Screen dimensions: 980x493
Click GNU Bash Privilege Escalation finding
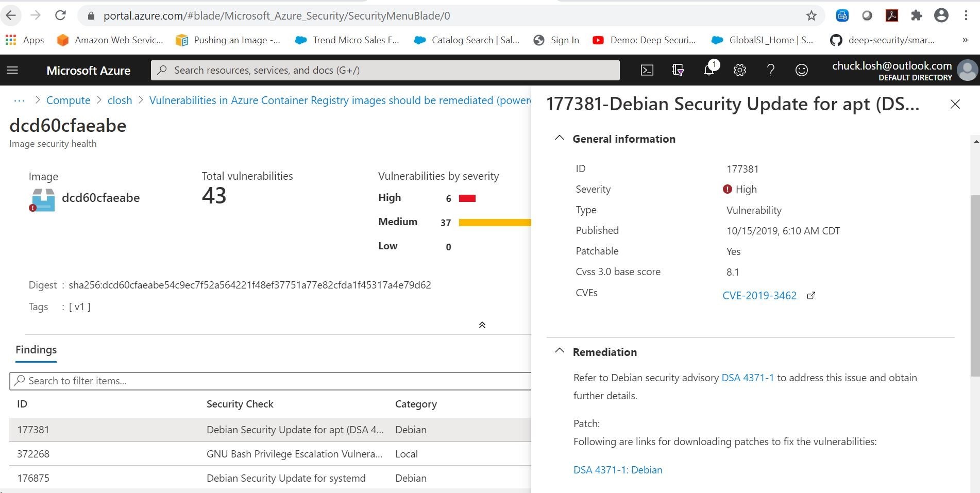pos(294,454)
